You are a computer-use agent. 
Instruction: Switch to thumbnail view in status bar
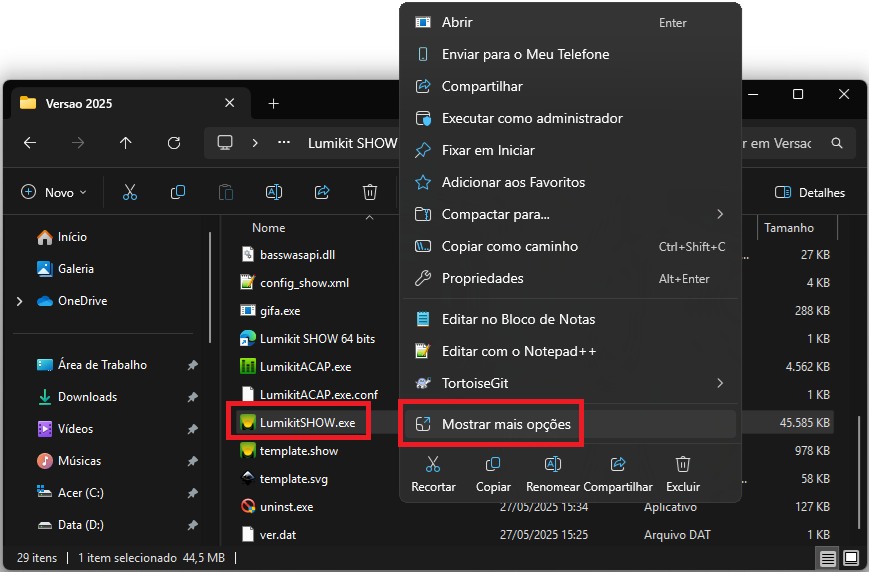[x=850, y=557]
